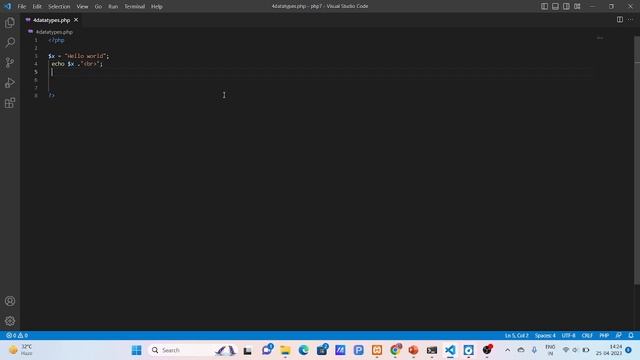The image size is (640, 360).
Task: Open Microsoft Store taskbar icon
Action: click(322, 350)
